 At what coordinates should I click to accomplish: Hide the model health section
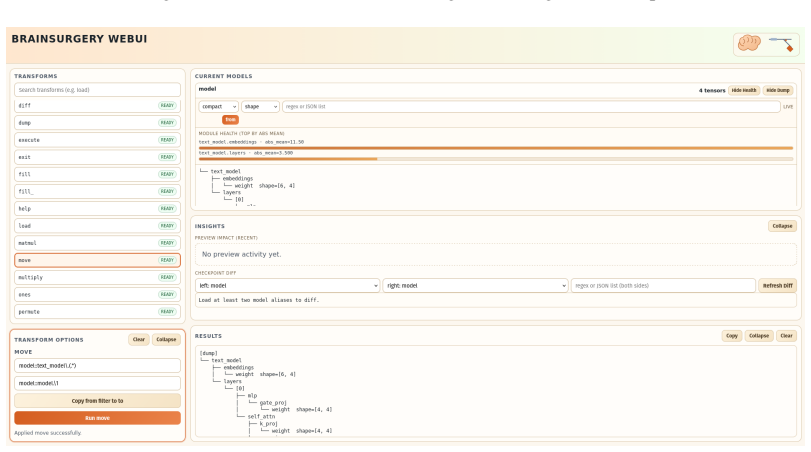[744, 90]
